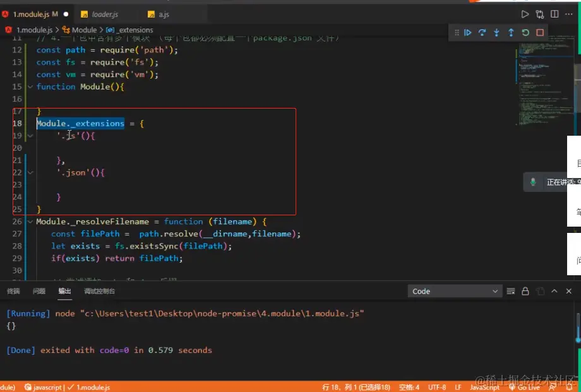Close the bottom output panel
This screenshot has height=392, width=581.
(x=569, y=291)
